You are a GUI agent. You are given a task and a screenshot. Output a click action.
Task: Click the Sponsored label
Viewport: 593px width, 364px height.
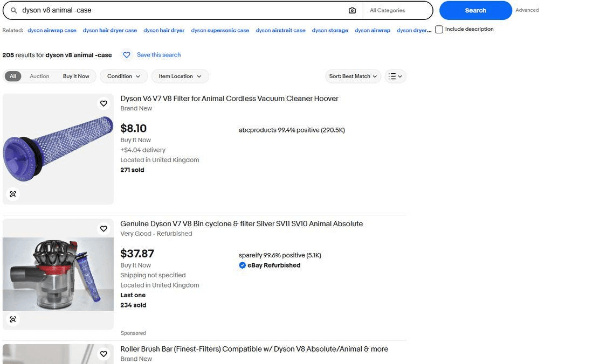[133, 333]
